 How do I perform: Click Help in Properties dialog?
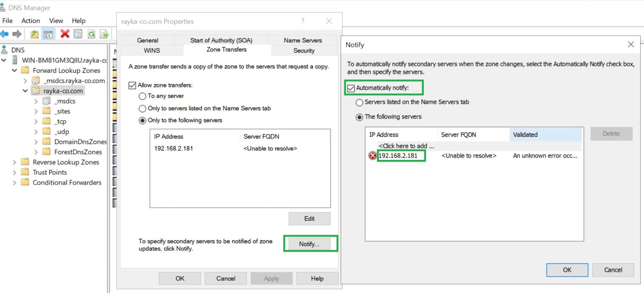(317, 278)
